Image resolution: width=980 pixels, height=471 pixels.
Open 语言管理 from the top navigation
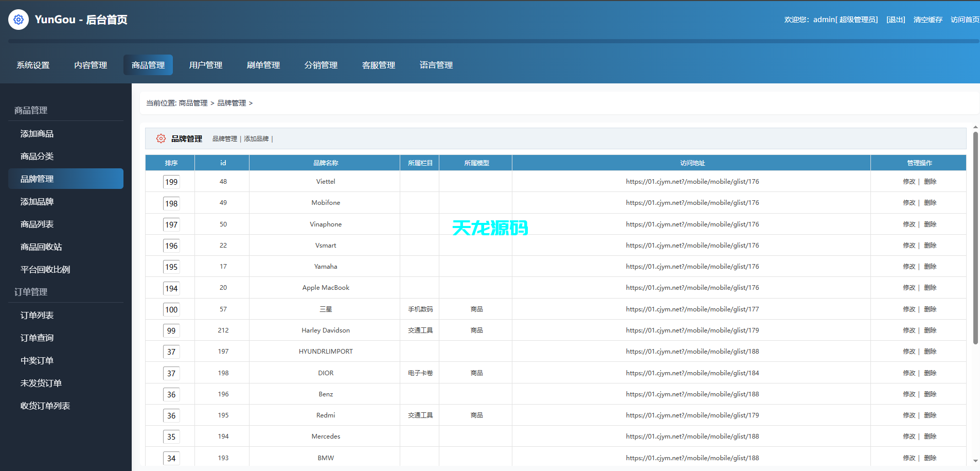[x=436, y=65]
